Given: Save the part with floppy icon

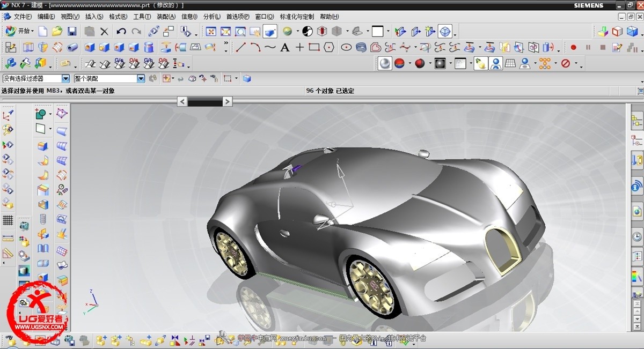Looking at the screenshot, I should coord(71,31).
